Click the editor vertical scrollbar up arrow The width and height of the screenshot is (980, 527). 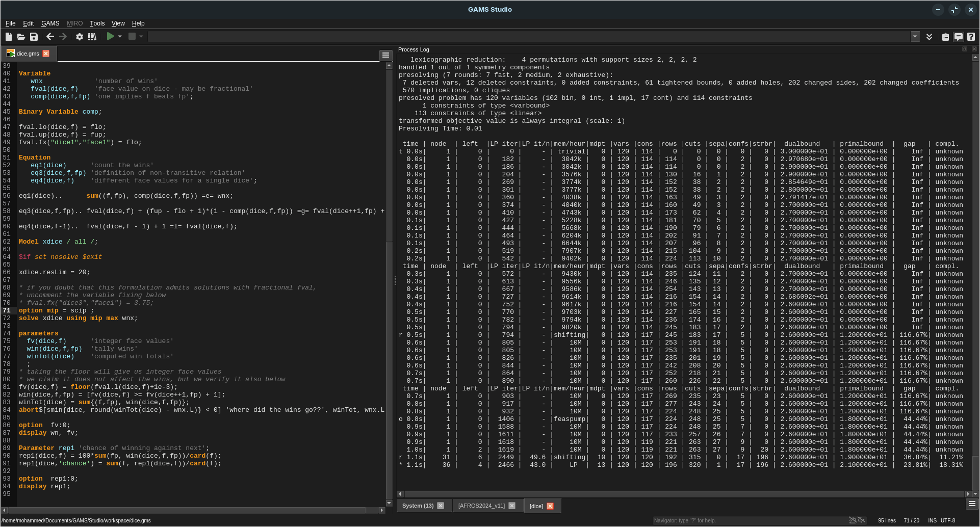389,66
